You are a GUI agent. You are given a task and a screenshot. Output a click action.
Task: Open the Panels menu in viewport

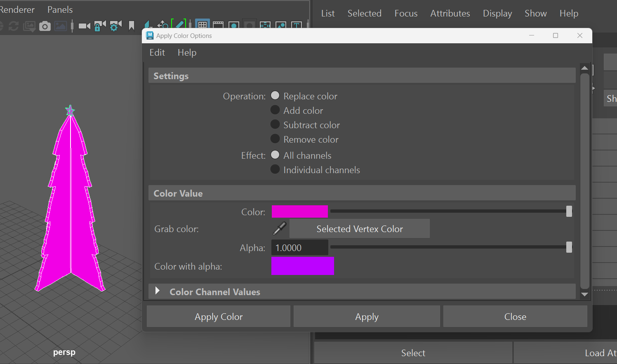60,9
